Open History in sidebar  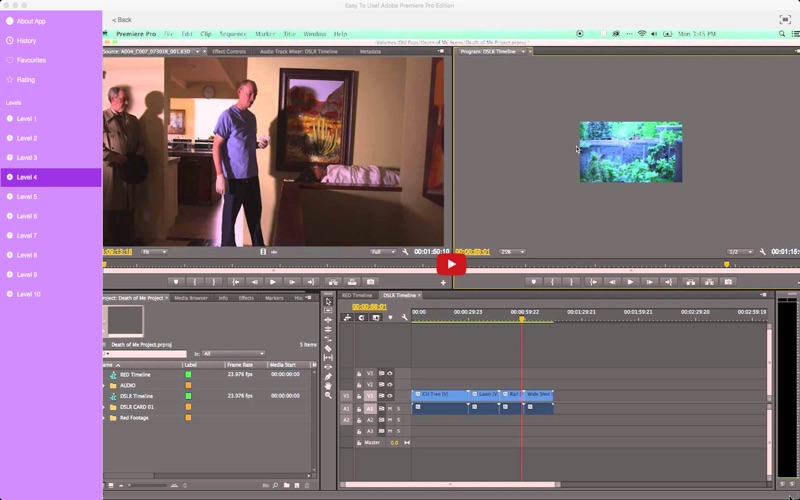tap(51, 41)
